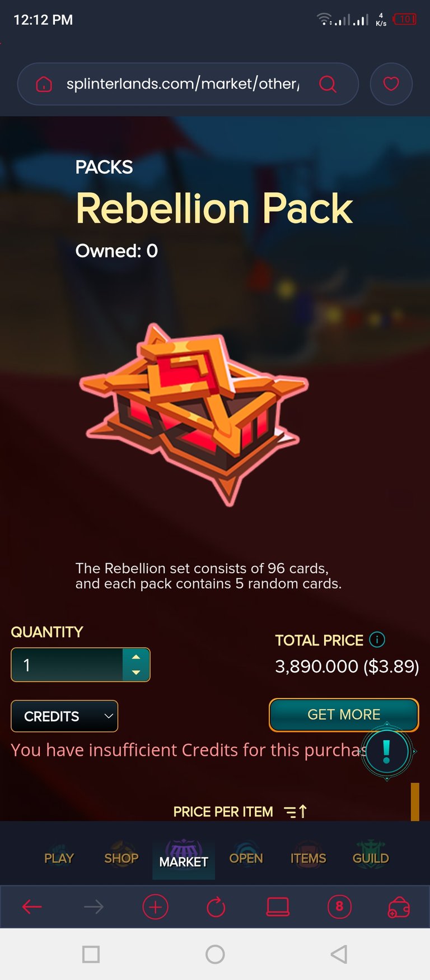Tap the heart favorites icon
430x980 pixels.
pyautogui.click(x=391, y=84)
